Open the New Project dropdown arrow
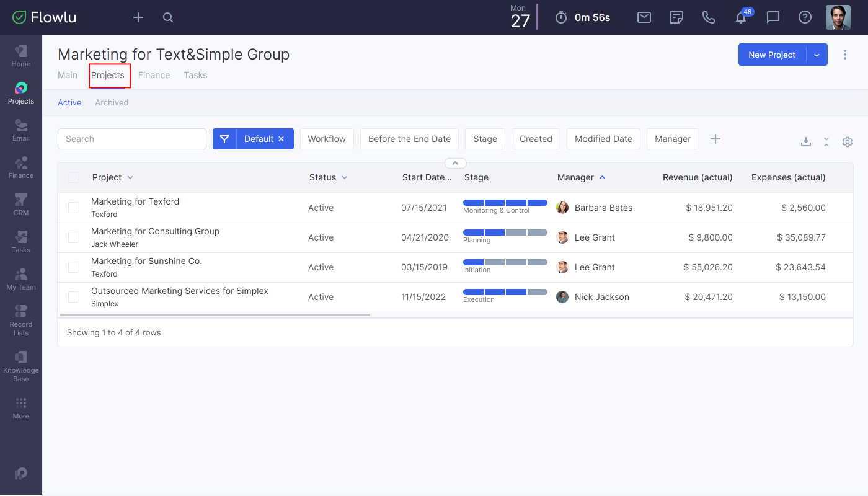Screen dimensions: 868x496 pos(817,55)
